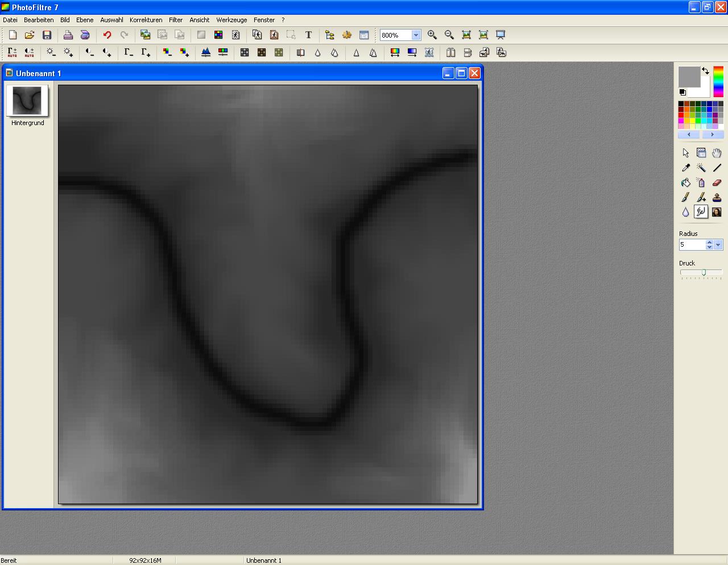Viewport: 728px width, 565px height.
Task: Show previous color palette page
Action: 689,135
